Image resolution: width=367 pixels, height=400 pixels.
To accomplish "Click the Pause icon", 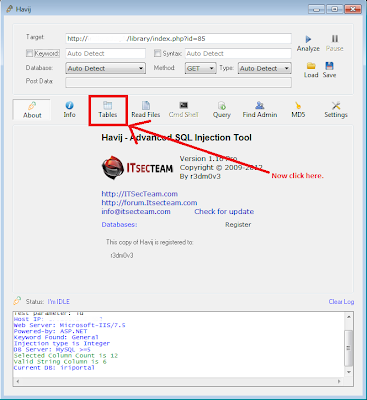I will (x=335, y=39).
